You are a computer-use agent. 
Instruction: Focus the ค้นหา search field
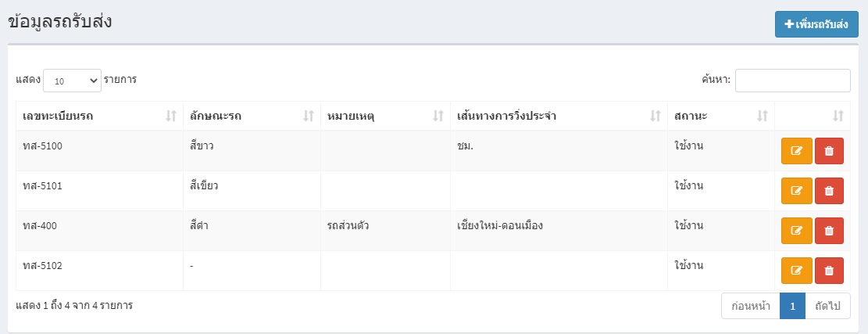tap(793, 81)
